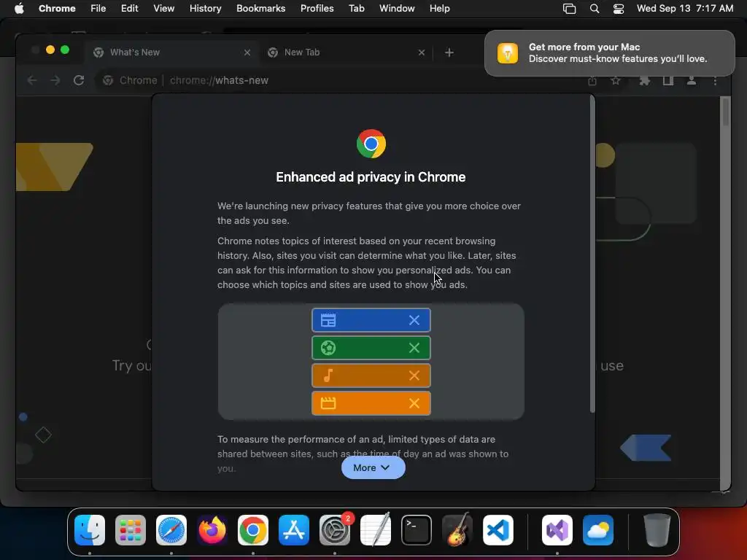This screenshot has height=560, width=747.
Task: Open the Tab menu
Action: coord(356,9)
